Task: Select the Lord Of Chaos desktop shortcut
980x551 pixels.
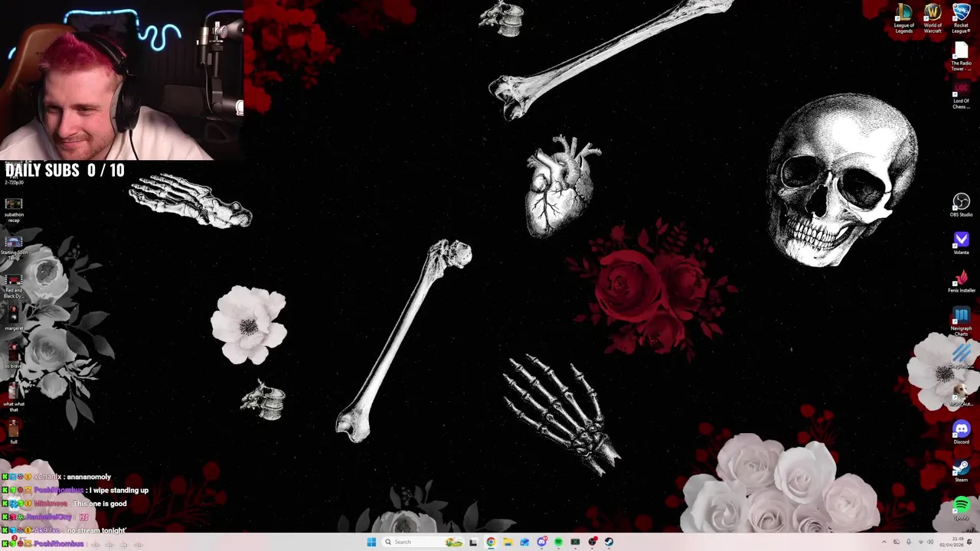Action: point(961,96)
